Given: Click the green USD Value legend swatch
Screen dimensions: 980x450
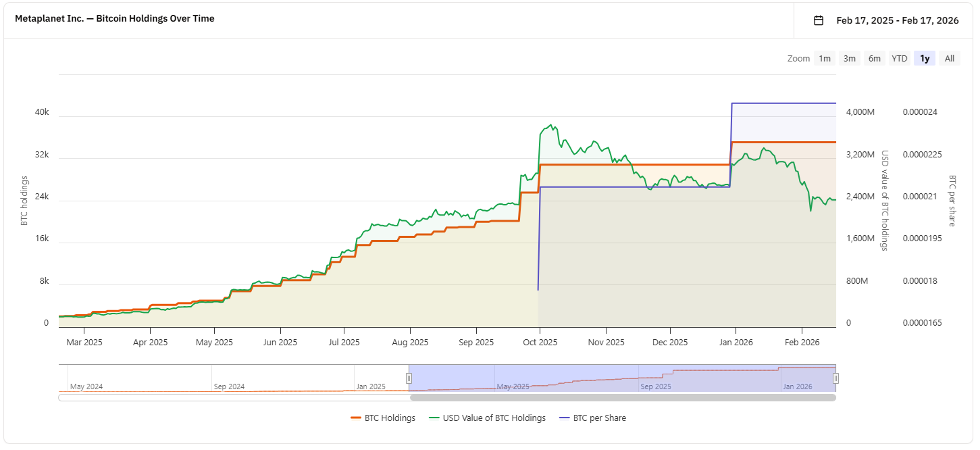Looking at the screenshot, I should [435, 418].
